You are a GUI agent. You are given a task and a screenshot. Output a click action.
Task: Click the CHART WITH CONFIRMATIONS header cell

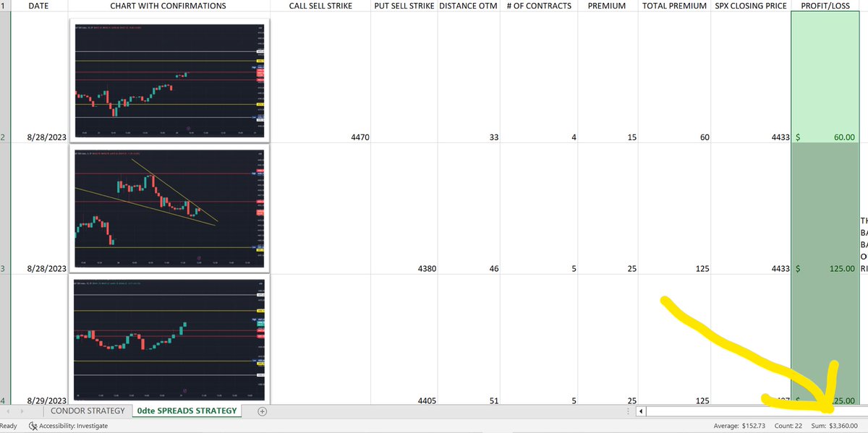point(169,6)
